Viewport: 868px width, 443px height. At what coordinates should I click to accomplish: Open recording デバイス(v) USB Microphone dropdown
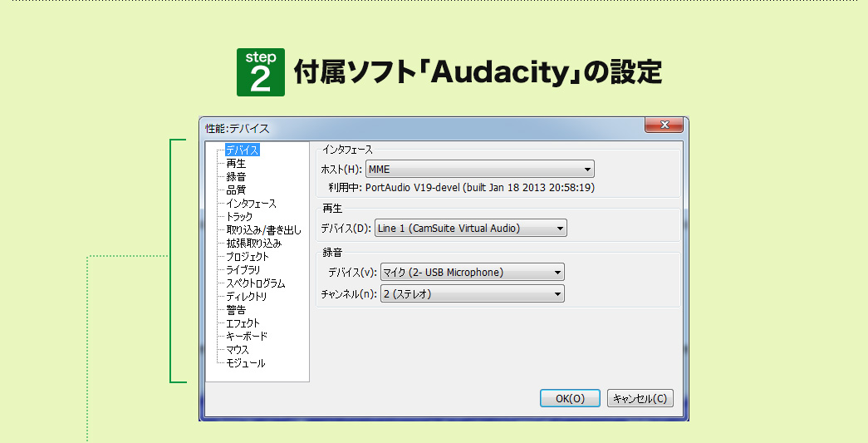472,272
